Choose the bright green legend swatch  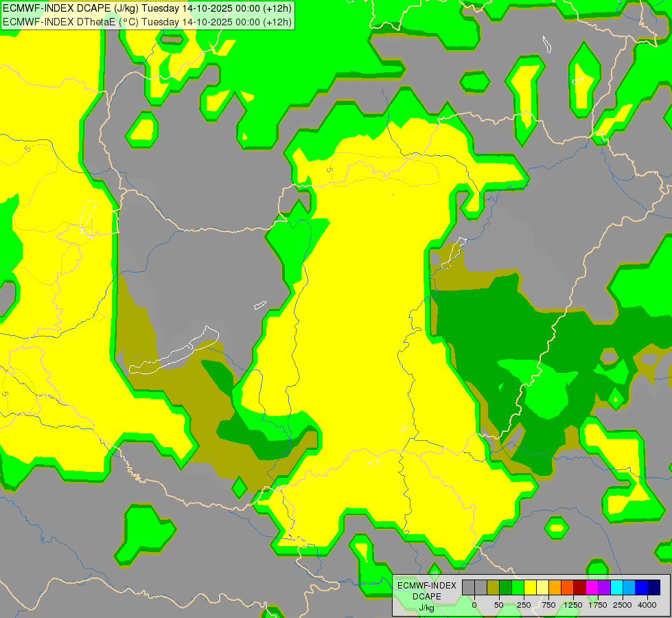(x=518, y=587)
